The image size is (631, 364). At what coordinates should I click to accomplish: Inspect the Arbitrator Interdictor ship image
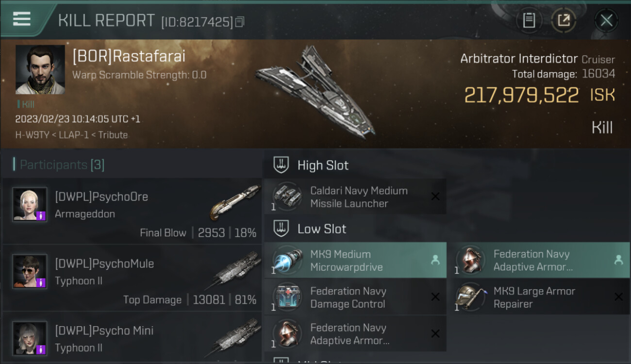pos(315,92)
